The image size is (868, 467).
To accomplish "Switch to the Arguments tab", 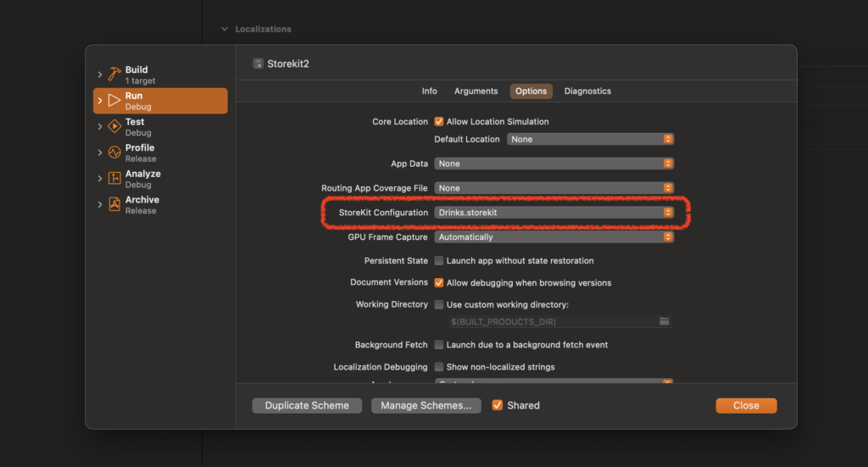I will (x=476, y=91).
